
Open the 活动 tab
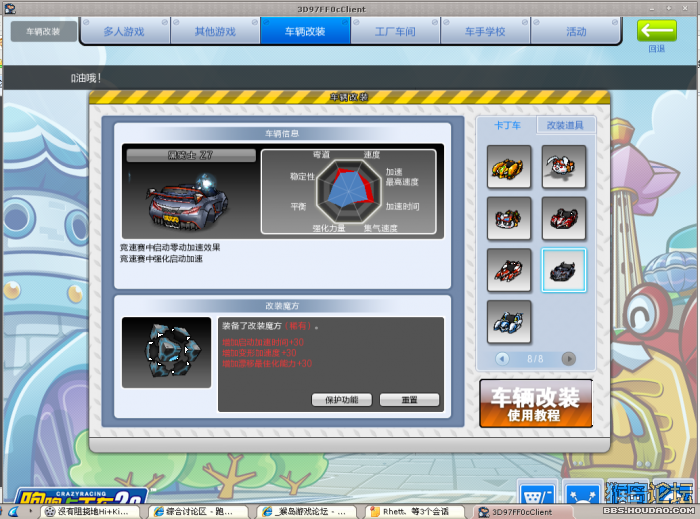[576, 31]
